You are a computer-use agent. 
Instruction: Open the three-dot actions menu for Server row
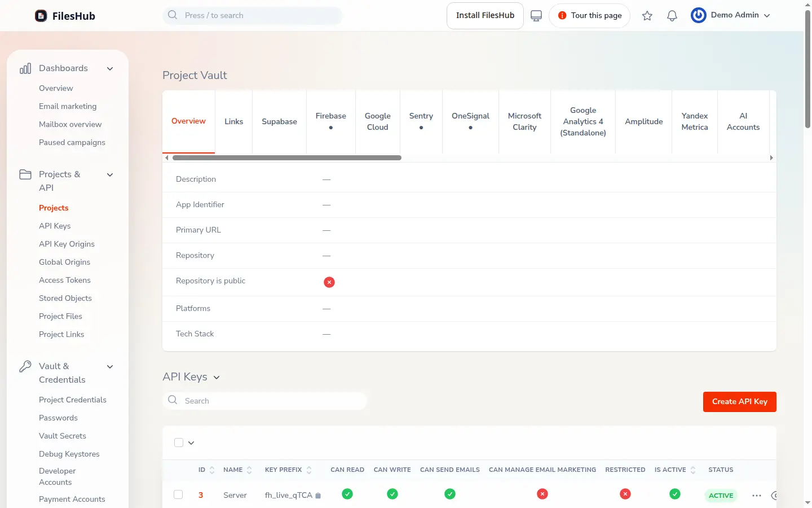[x=757, y=496]
